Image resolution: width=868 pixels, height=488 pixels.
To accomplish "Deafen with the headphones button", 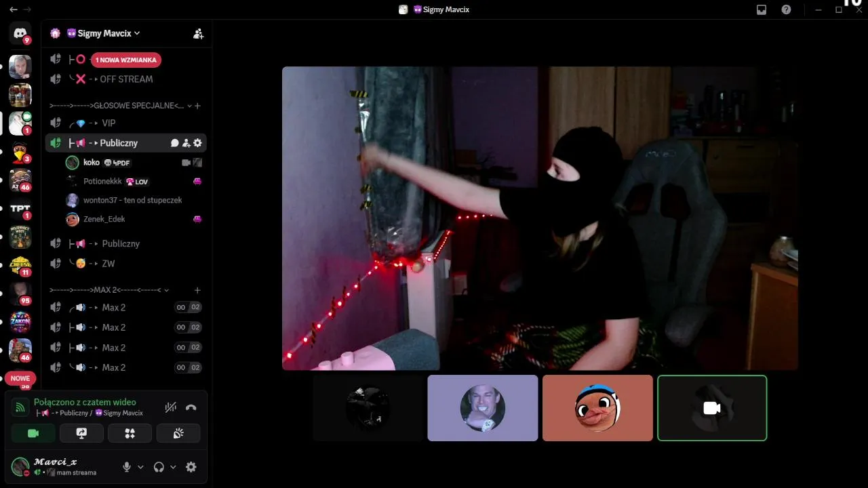I will tap(159, 467).
